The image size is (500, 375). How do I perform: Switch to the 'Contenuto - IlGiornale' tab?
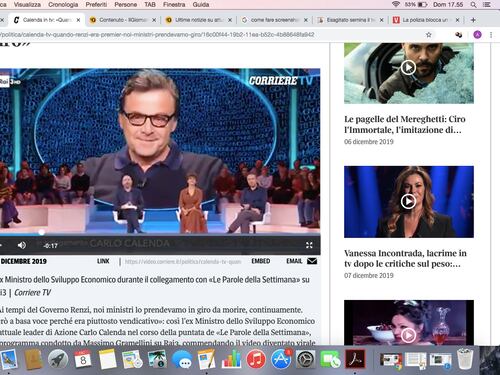(122, 20)
